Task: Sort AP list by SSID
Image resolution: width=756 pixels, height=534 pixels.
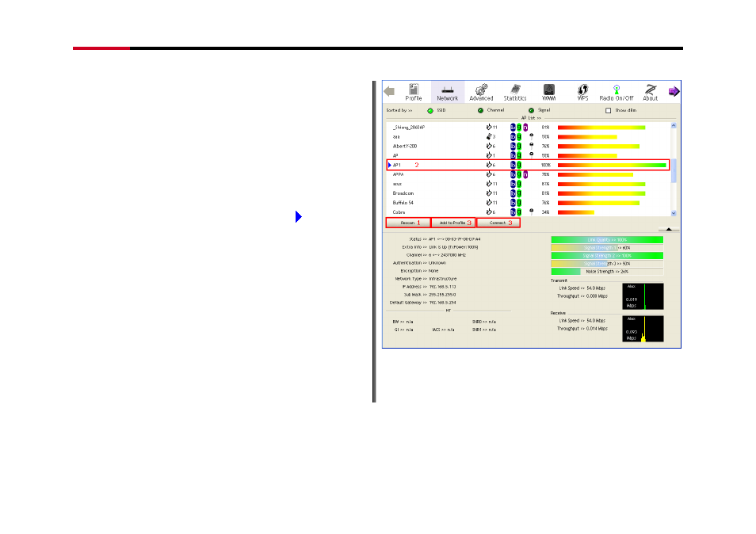Action: pyautogui.click(x=430, y=110)
